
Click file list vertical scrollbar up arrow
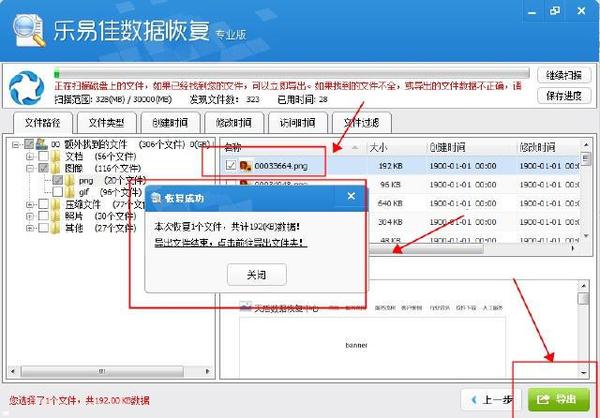585,145
